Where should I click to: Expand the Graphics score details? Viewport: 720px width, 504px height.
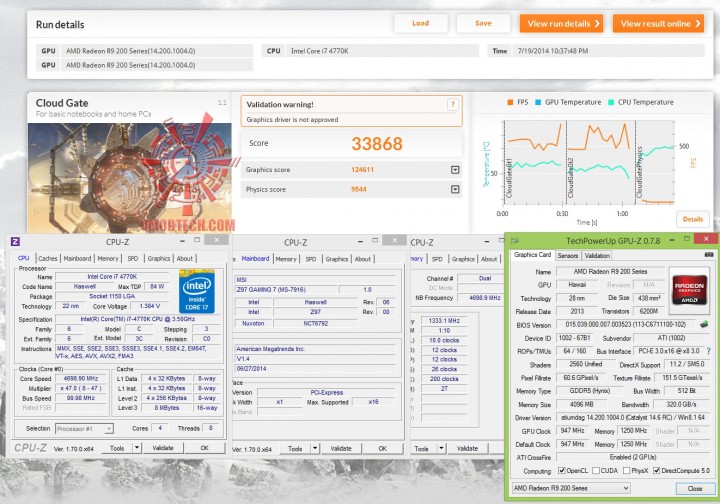point(455,170)
